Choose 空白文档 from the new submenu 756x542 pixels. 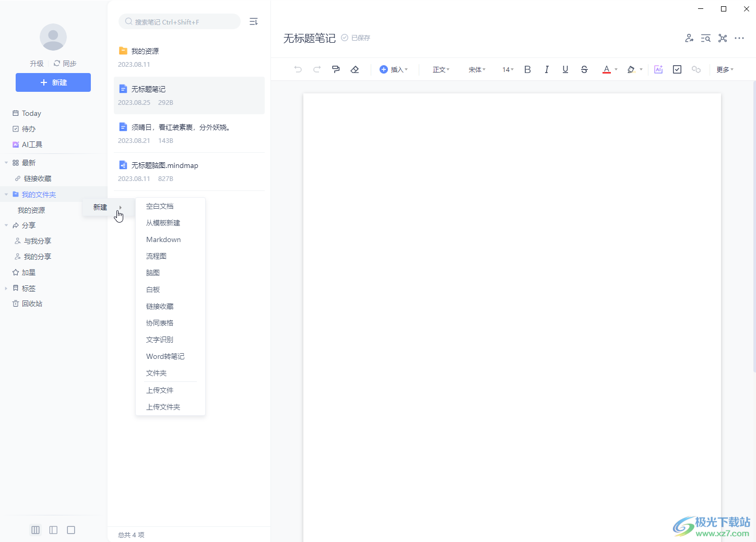pos(170,206)
